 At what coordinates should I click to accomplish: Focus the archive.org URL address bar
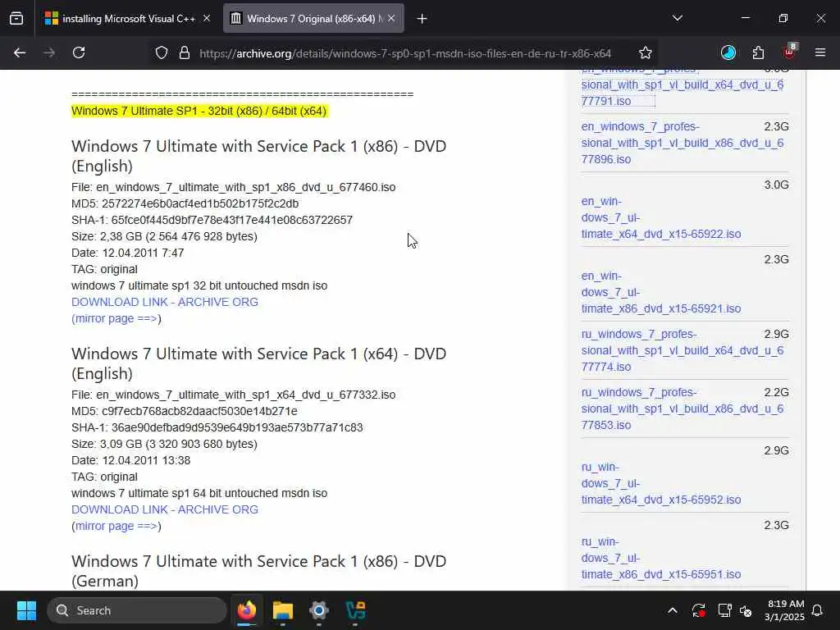(405, 53)
